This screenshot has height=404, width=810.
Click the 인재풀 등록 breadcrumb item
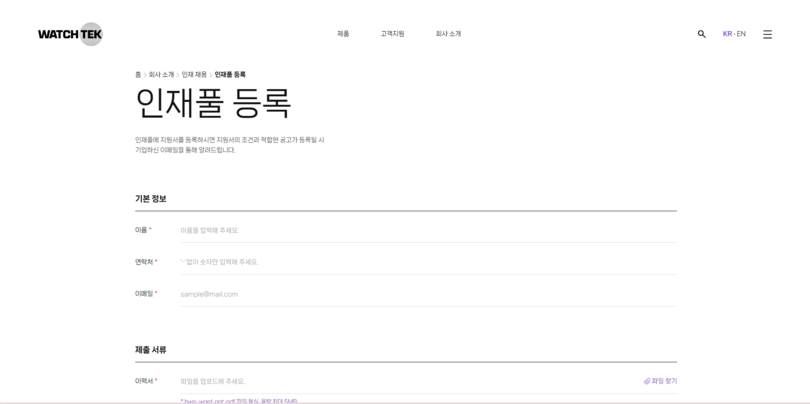(x=230, y=74)
